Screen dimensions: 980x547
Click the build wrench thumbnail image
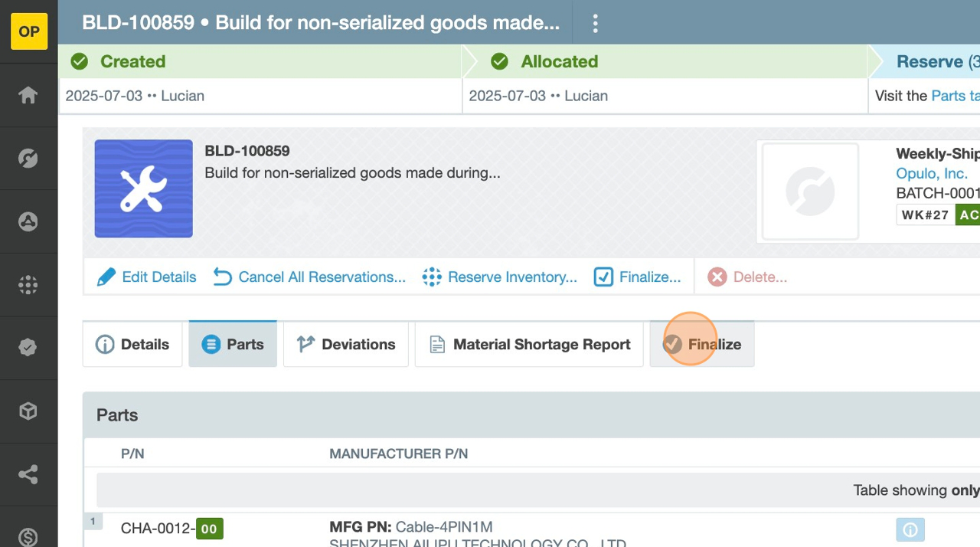click(x=144, y=188)
